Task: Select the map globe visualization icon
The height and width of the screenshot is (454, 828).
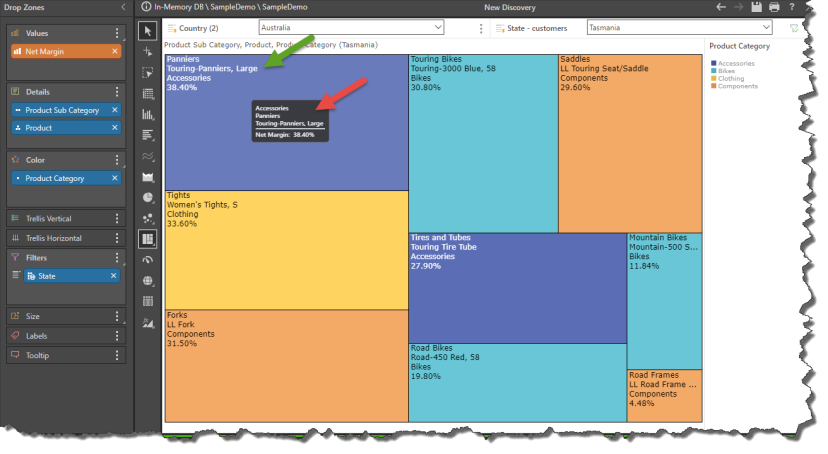Action: click(x=148, y=281)
